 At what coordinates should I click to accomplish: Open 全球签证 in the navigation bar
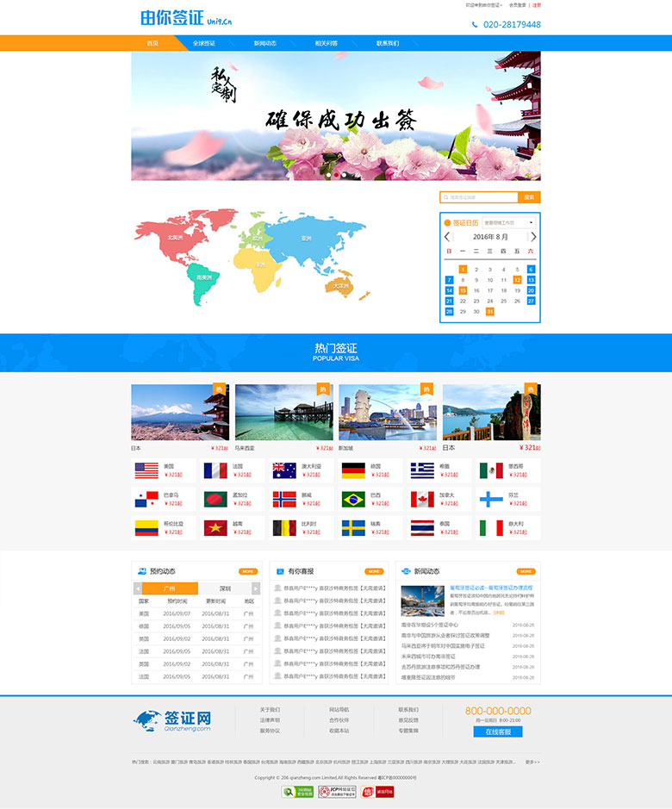coord(204,43)
